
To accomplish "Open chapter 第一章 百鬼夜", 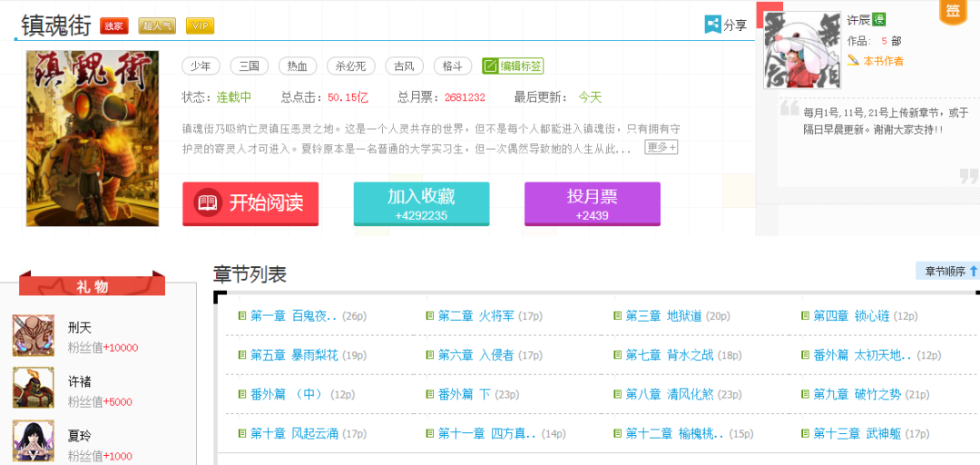I will coord(294,316).
